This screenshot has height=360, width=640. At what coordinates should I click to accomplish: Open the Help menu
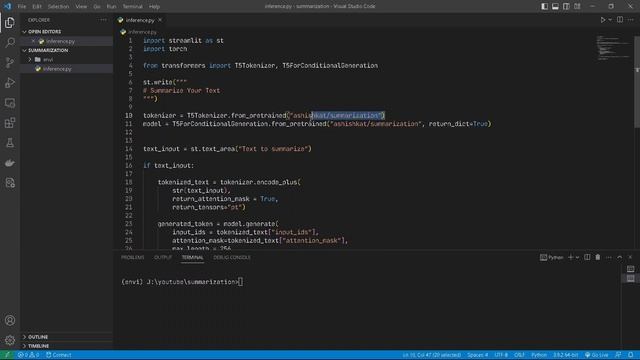tap(154, 7)
